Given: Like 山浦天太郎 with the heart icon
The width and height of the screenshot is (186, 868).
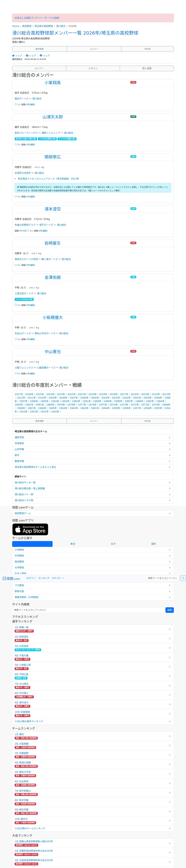Looking at the screenshot, I should (x=15, y=145).
